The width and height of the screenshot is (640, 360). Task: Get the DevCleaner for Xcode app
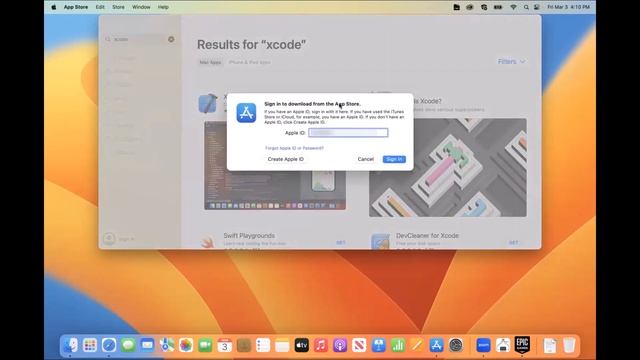[513, 243]
